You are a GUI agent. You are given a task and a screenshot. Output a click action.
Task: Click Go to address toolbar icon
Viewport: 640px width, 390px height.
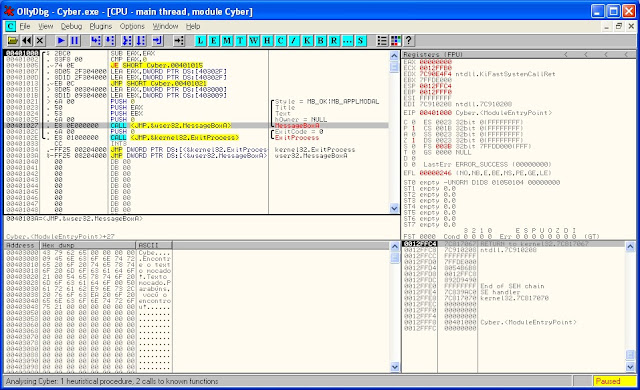(179, 40)
